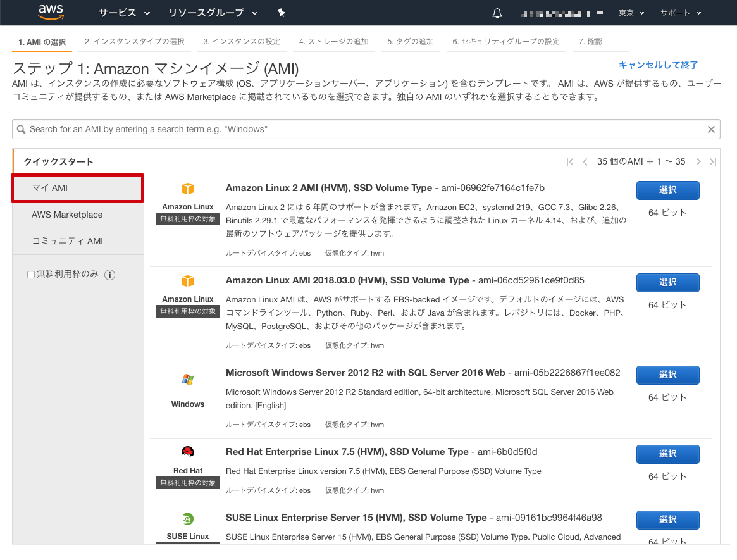Open the サポート dropdown menu
Image resolution: width=737 pixels, height=560 pixels.
pyautogui.click(x=681, y=13)
